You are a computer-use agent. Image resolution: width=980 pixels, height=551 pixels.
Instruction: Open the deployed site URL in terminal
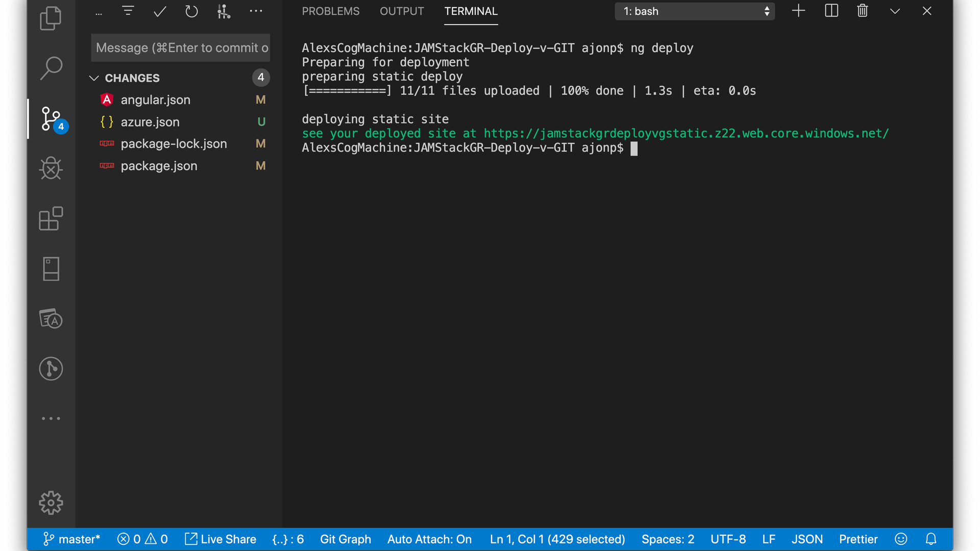pos(685,134)
